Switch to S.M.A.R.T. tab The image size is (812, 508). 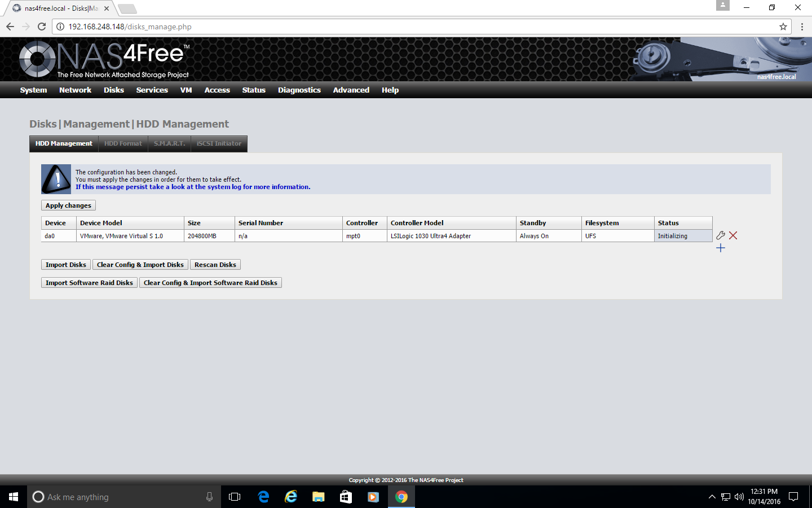[169, 143]
